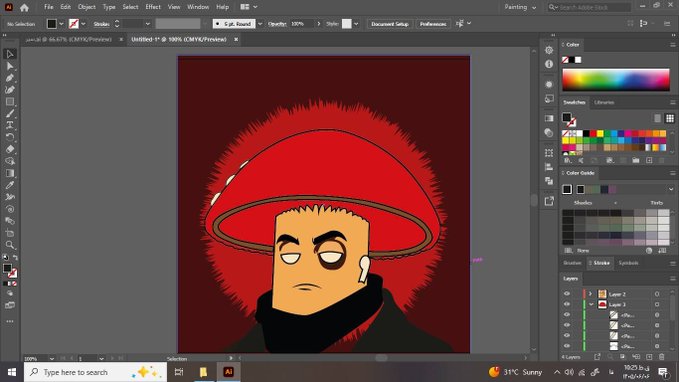Click the Opacity label link
The image size is (679, 382).
pyautogui.click(x=277, y=24)
